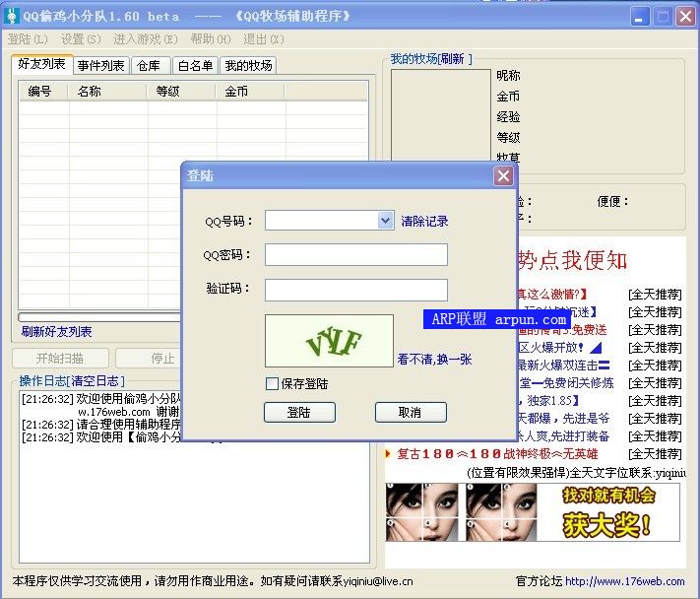
Task: Open the 退出(X) menu
Action: coord(264,39)
